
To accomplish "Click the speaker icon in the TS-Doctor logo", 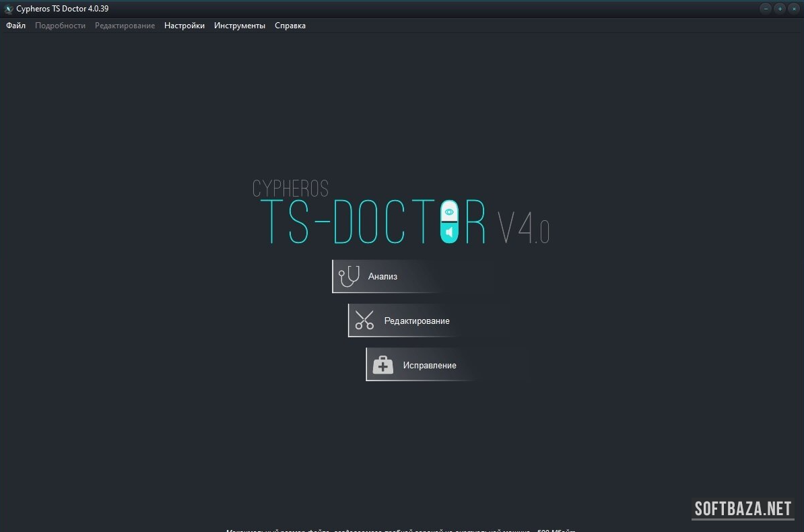I will pyautogui.click(x=449, y=233).
